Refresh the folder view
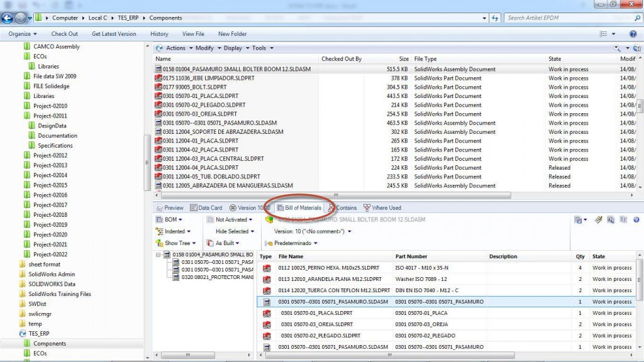Screen dimensions: 644x362 pos(495,18)
